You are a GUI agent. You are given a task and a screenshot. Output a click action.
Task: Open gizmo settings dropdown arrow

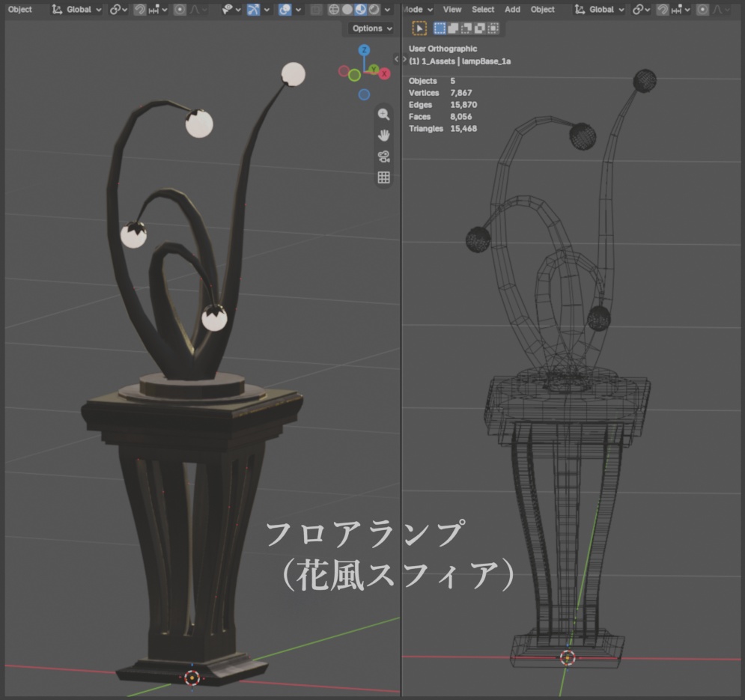pyautogui.click(x=267, y=10)
